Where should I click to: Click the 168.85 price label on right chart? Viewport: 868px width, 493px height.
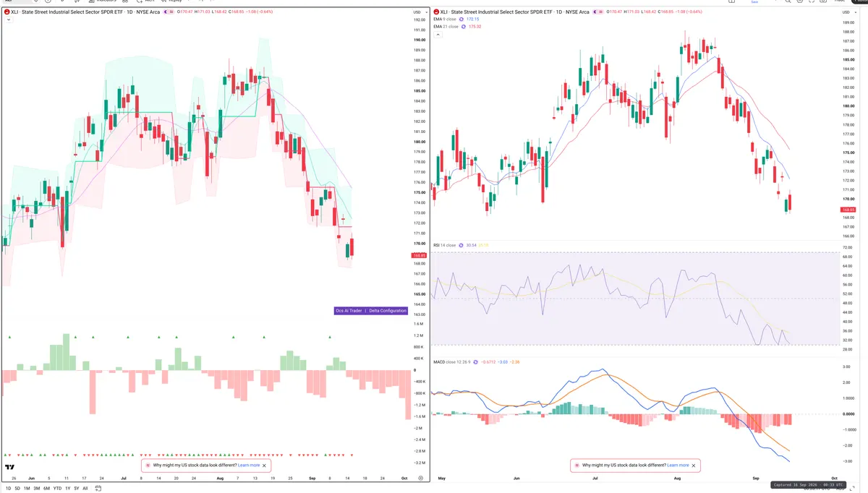[848, 210]
